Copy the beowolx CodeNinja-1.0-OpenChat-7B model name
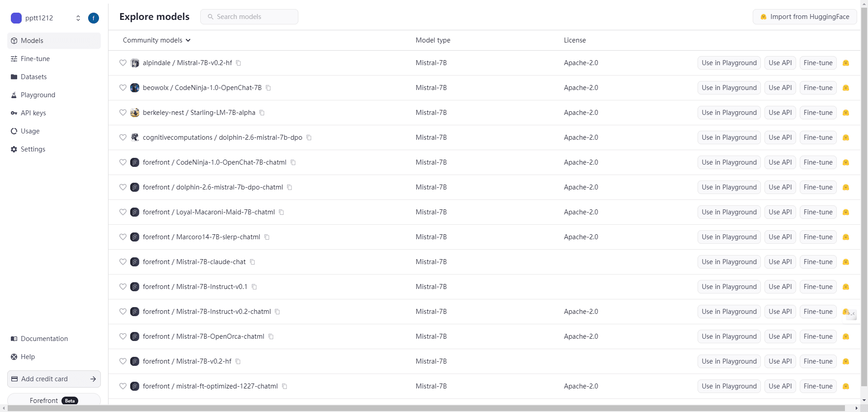The image size is (868, 412). tap(268, 88)
